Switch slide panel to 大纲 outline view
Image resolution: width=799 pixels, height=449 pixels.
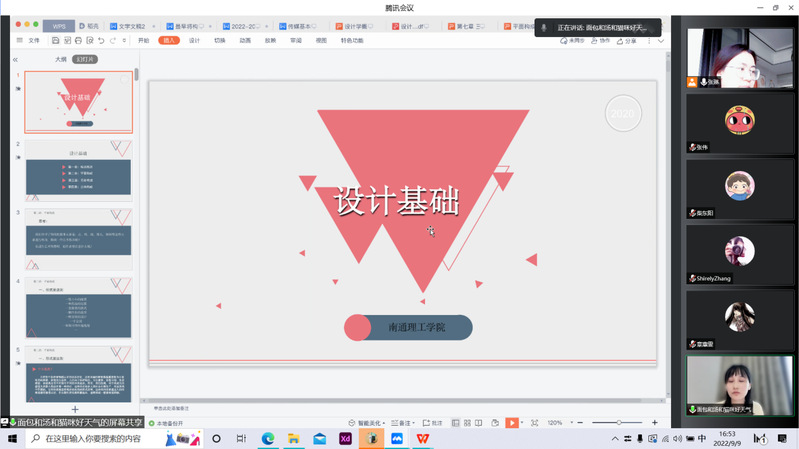(x=61, y=59)
